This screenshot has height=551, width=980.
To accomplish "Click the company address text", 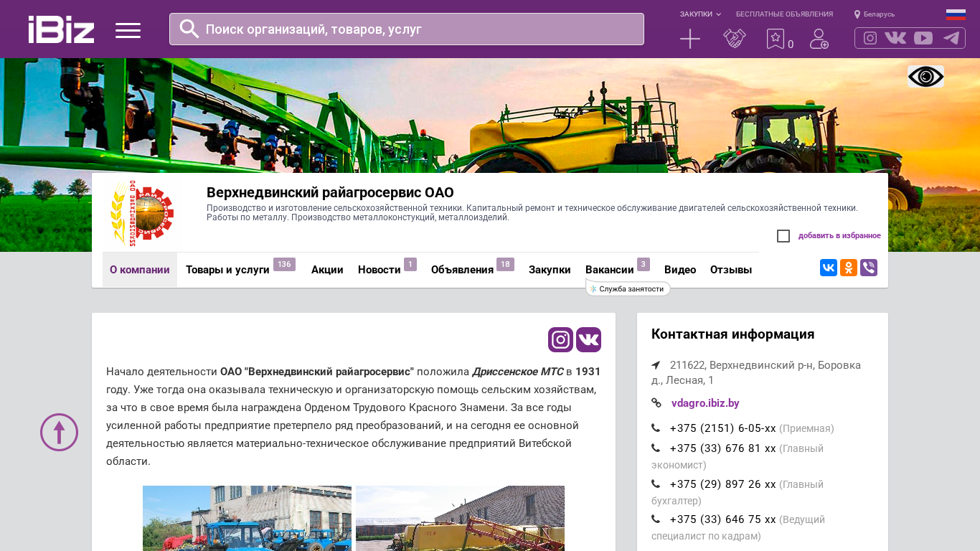I will 756,372.
